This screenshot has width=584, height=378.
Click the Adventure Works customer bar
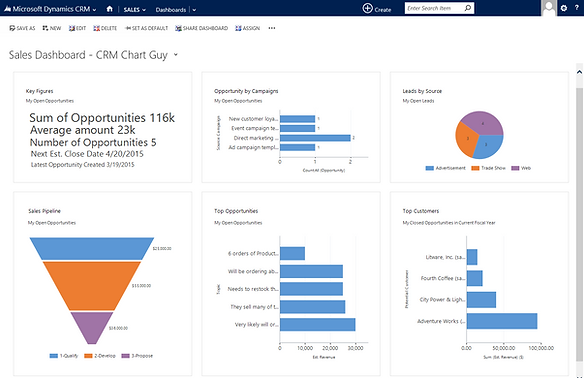pyautogui.click(x=502, y=321)
